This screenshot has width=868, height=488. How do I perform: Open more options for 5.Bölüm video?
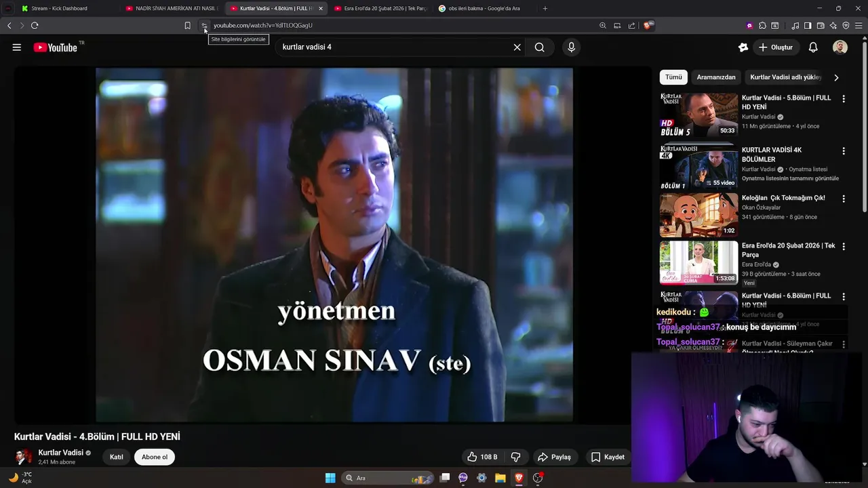[844, 99]
